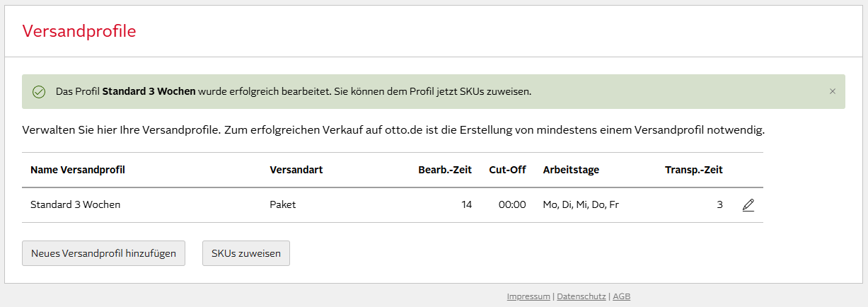Click the Paket shipping type cell
Viewport: 868px width, 307px height.
(x=283, y=205)
